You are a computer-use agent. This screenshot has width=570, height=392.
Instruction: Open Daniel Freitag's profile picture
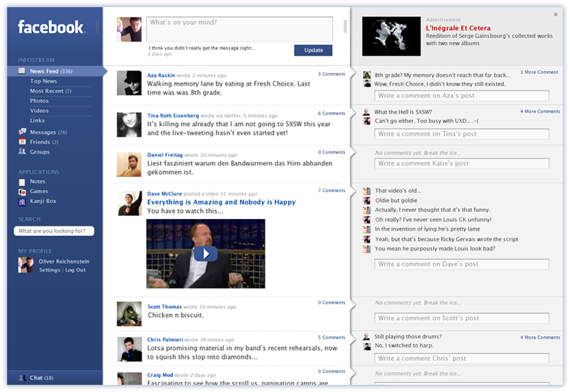pyautogui.click(x=129, y=165)
